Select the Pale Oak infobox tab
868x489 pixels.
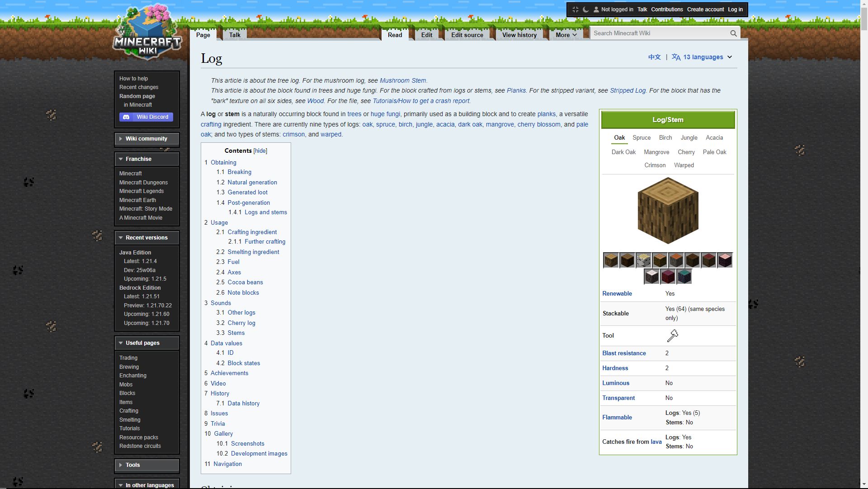[714, 152]
